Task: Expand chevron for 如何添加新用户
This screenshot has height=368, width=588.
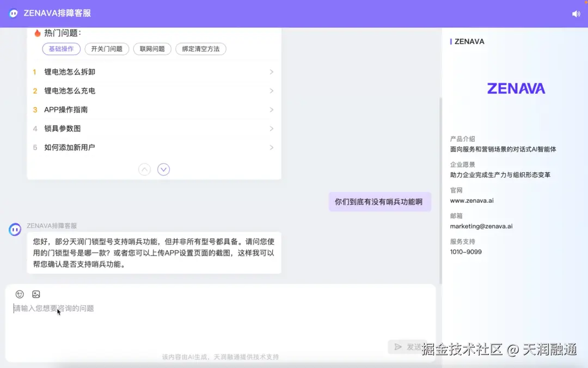Action: point(272,148)
